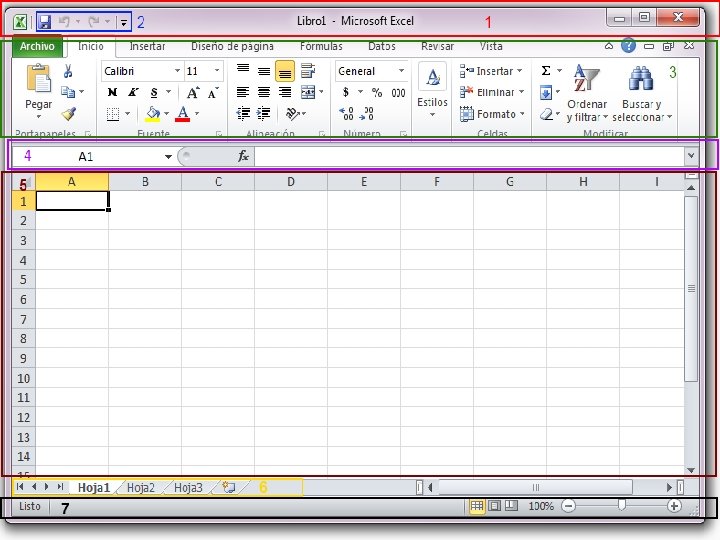Open Buscar y seleccionar binoculars menu
Image resolution: width=720 pixels, height=540 pixels.
641,93
